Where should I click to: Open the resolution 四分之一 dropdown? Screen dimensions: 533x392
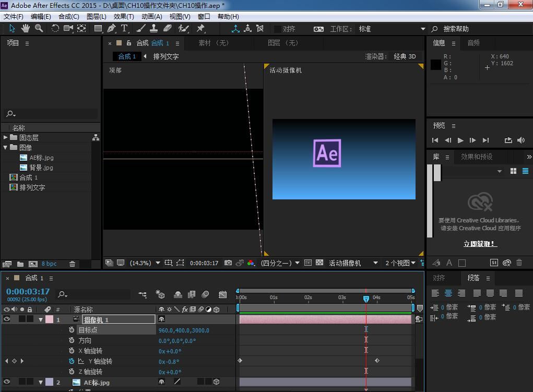(280, 263)
